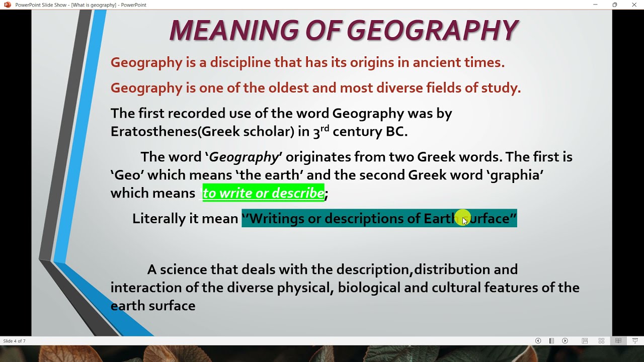Viewport: 644px width, 362px height.
Task: Click the 'MEANING OF GEOGRAPHY' slide title
Action: (344, 31)
